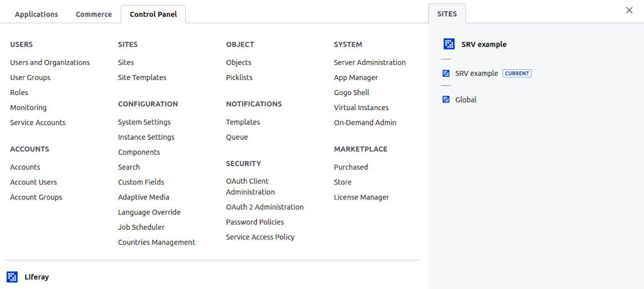
Task: Open Service Accounts
Action: click(x=38, y=123)
